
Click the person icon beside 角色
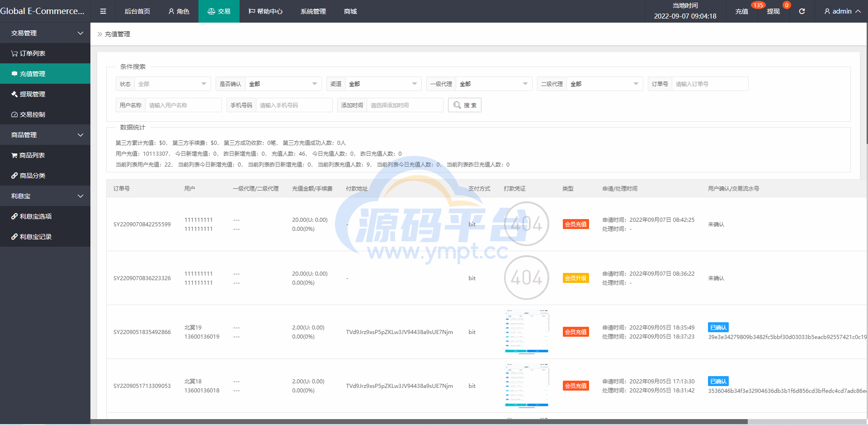(171, 11)
